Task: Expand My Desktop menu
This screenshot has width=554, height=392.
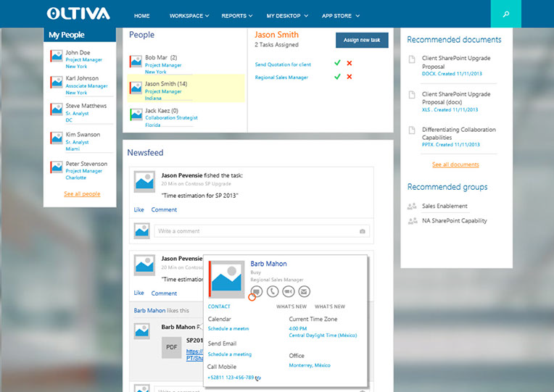Action: pyautogui.click(x=287, y=15)
